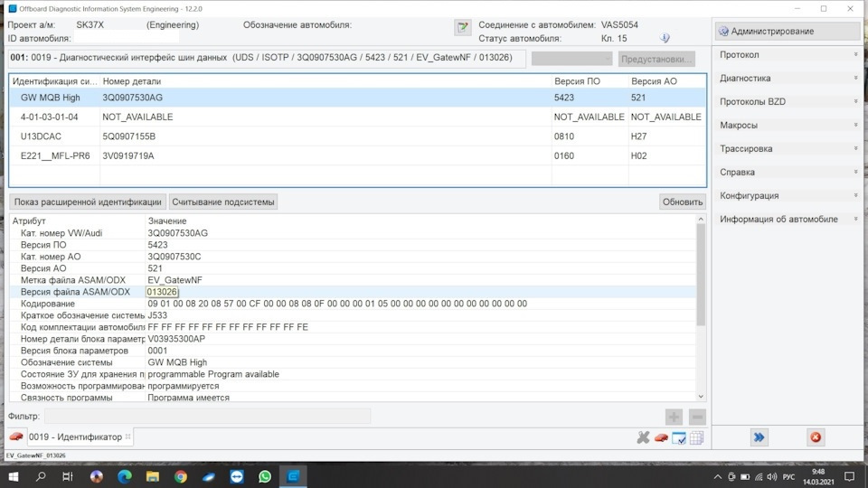The image size is (868, 488).
Task: Click the red car icon in the bottom toolbar
Action: (661, 437)
